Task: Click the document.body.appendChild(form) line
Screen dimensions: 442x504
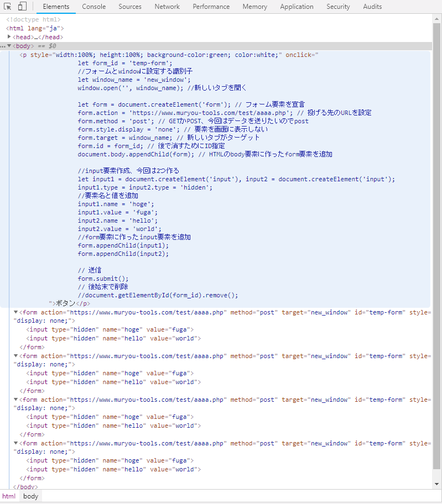Action: pos(205,154)
